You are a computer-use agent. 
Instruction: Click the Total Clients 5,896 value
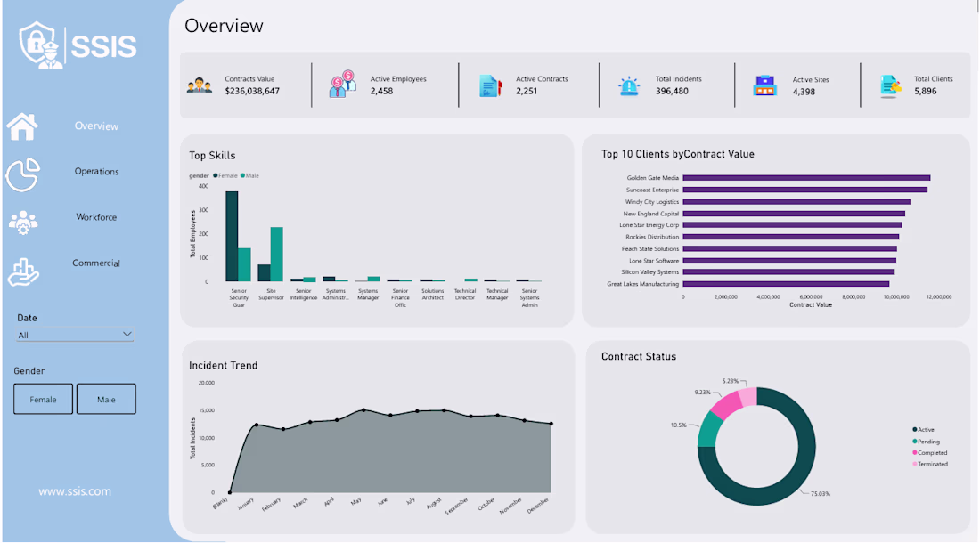[925, 91]
